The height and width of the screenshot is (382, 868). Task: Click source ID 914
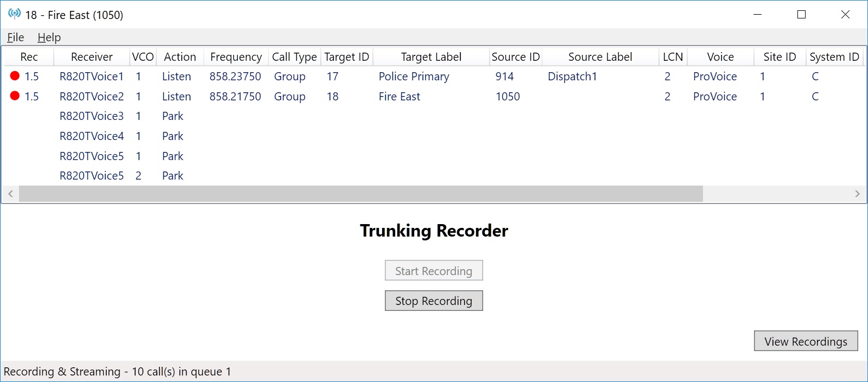(504, 77)
